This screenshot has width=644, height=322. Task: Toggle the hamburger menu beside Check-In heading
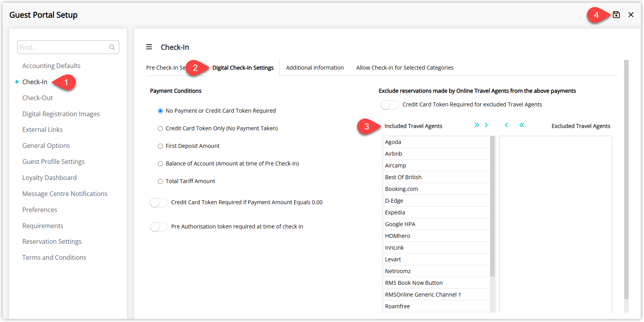tap(149, 47)
